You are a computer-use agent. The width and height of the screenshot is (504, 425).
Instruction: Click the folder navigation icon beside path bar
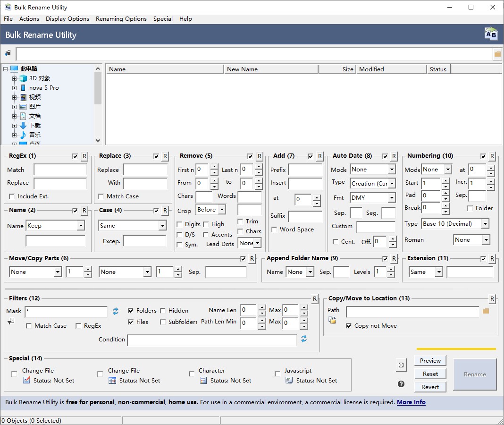click(x=8, y=53)
